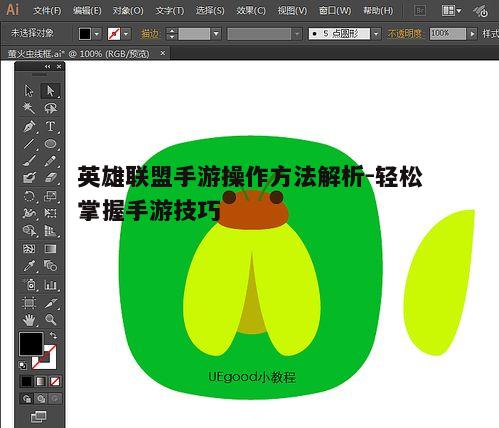The image size is (499, 428).
Task: Open Adobe Bridge via Br button
Action: 420,11
